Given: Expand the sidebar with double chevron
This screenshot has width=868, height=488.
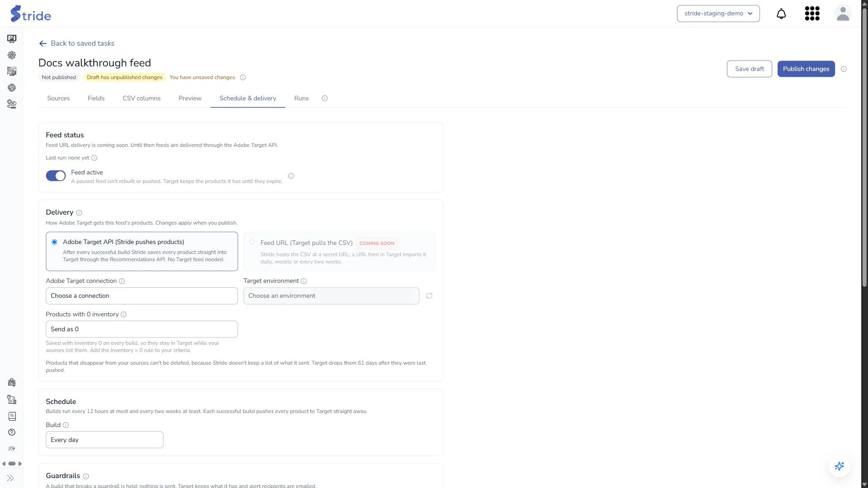Looking at the screenshot, I should (10, 478).
